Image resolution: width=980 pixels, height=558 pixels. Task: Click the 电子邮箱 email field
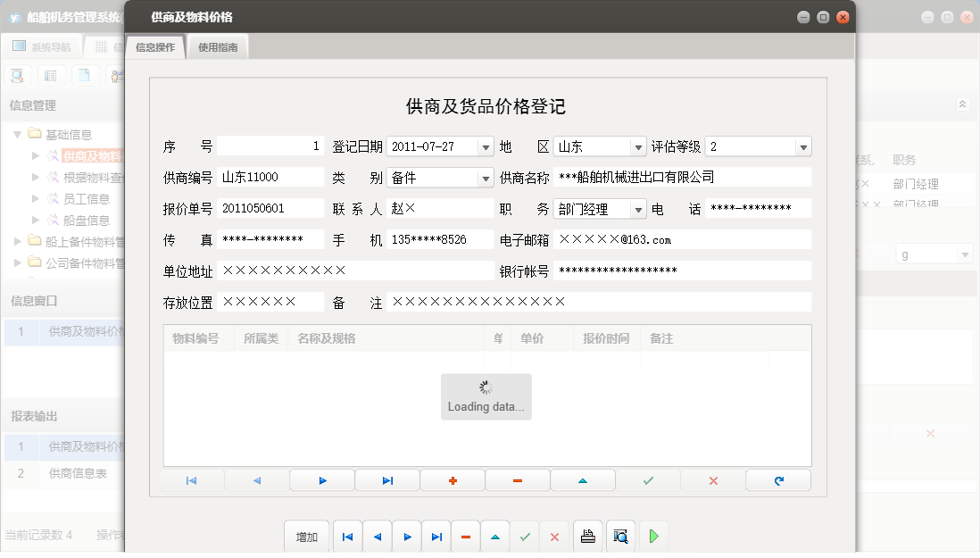click(682, 239)
